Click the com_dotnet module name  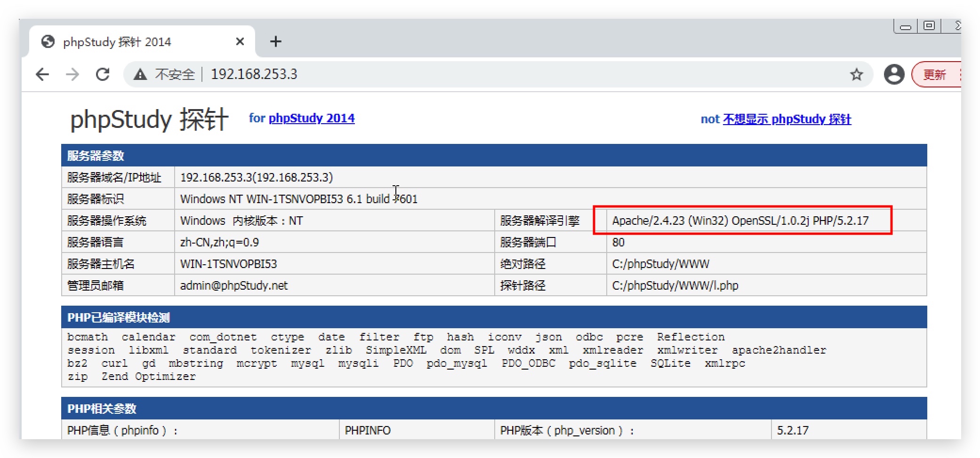click(x=223, y=337)
